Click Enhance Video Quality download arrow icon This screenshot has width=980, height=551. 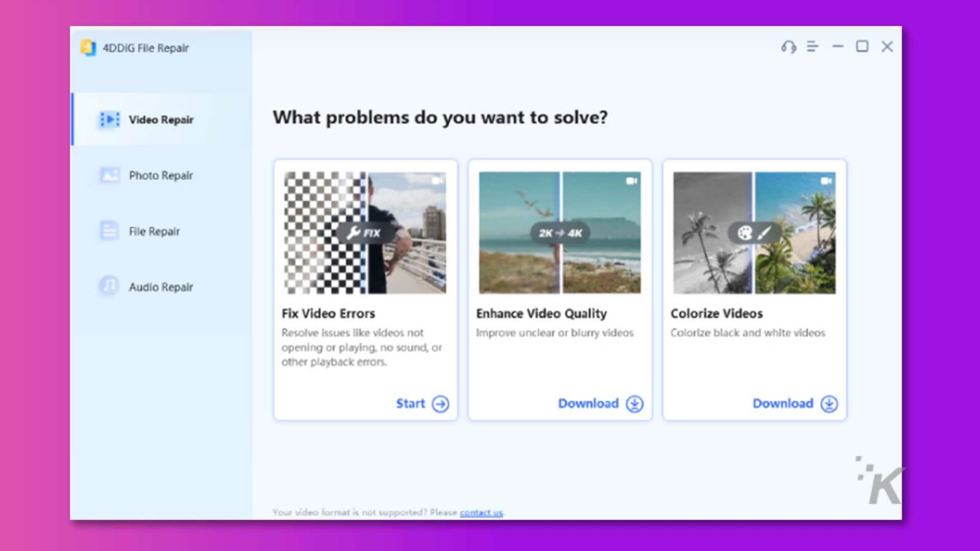pos(635,404)
